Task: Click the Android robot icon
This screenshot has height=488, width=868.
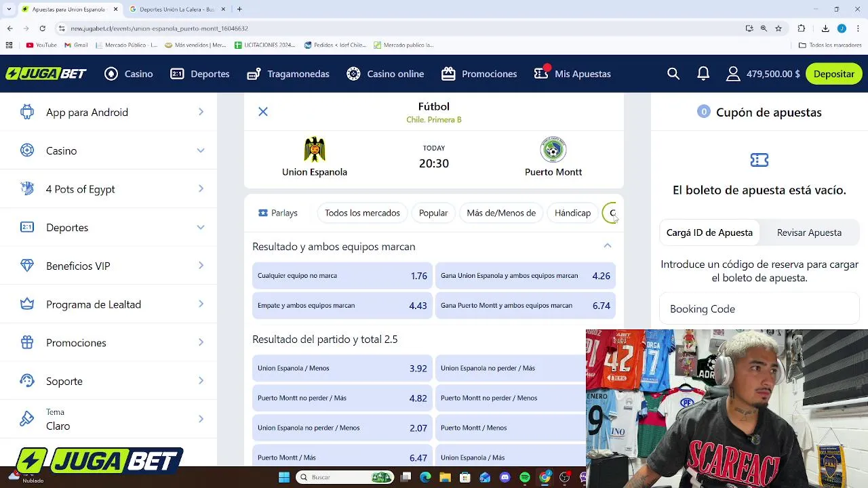Action: 27,112
